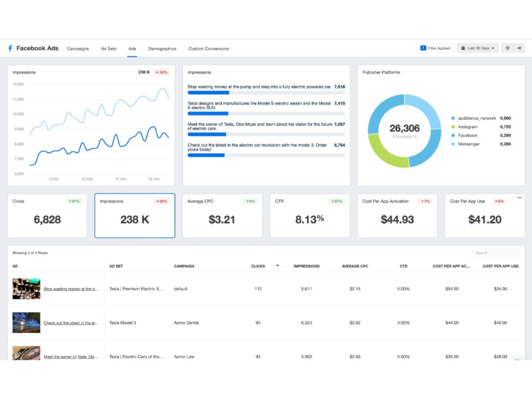Open the Last 30 Days date dropdown
This screenshot has width=532, height=399.
(478, 48)
